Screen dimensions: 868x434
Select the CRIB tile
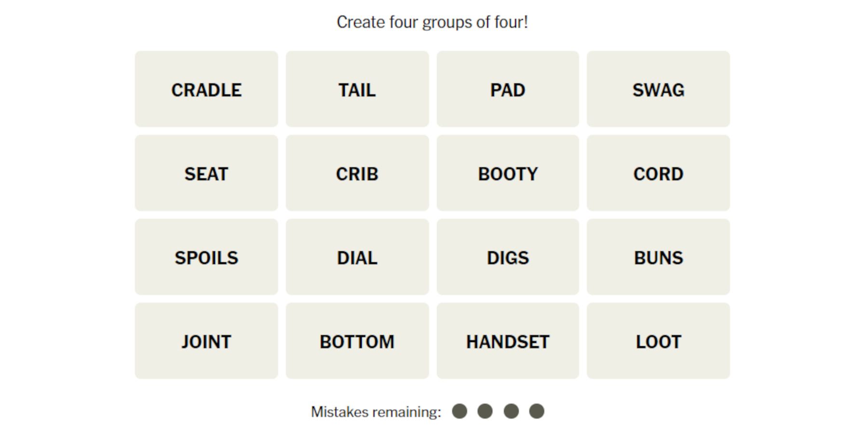click(357, 174)
